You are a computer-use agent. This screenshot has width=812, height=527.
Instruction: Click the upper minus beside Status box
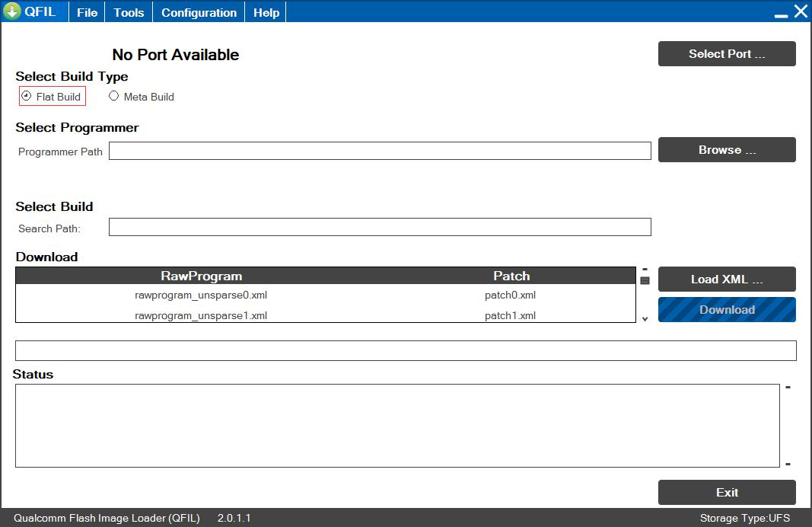click(x=788, y=387)
